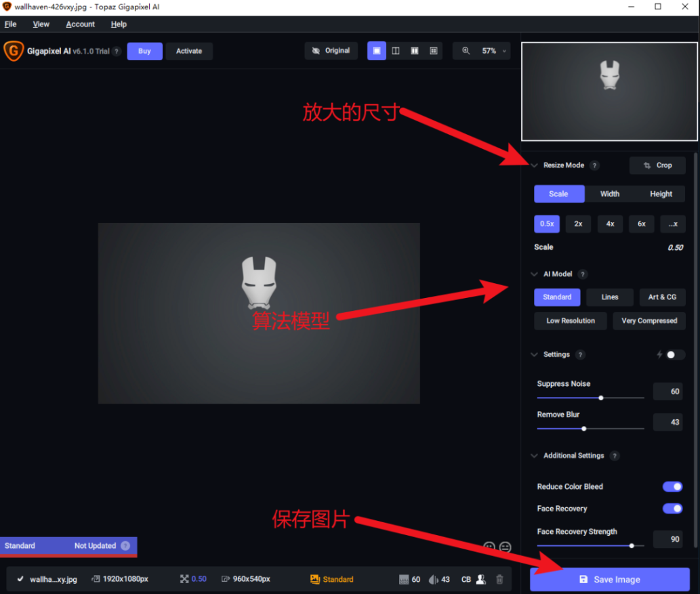Click the auto settings lightning icon
The image size is (700, 594).
tap(659, 355)
